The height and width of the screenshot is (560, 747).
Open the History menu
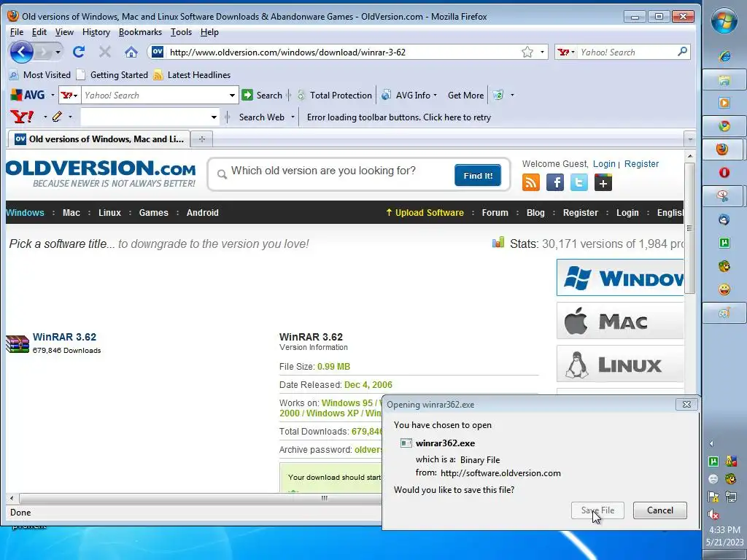point(96,32)
